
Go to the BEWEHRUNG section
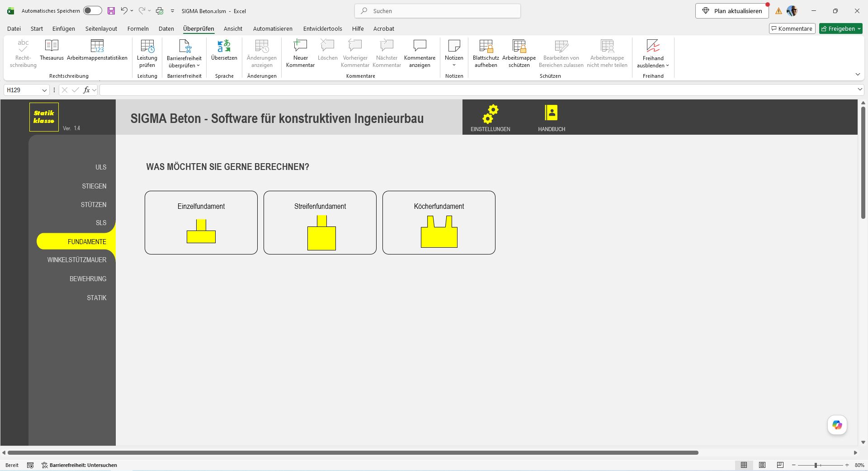point(88,279)
